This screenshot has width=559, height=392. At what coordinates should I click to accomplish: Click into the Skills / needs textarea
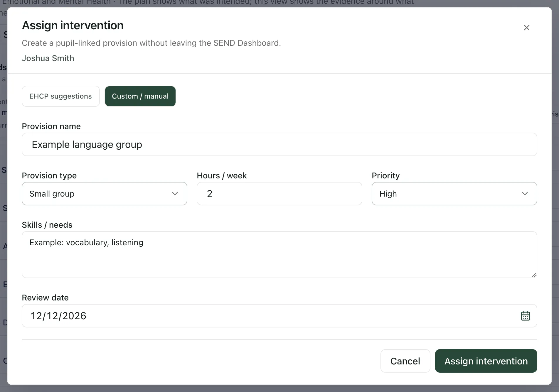[x=279, y=255]
